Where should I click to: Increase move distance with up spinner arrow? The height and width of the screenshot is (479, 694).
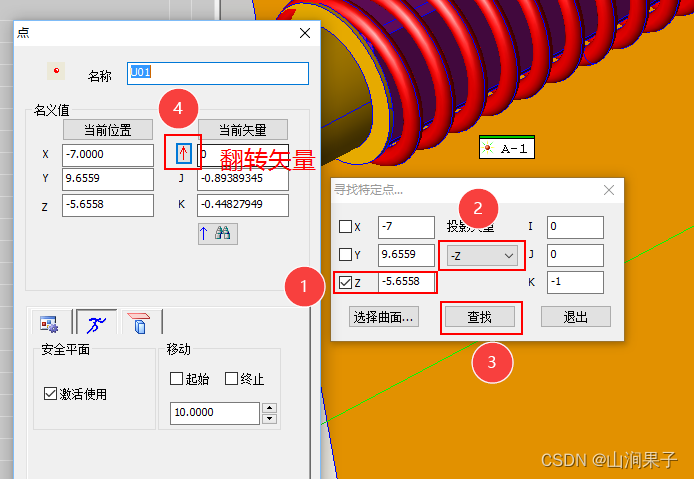pyautogui.click(x=270, y=408)
